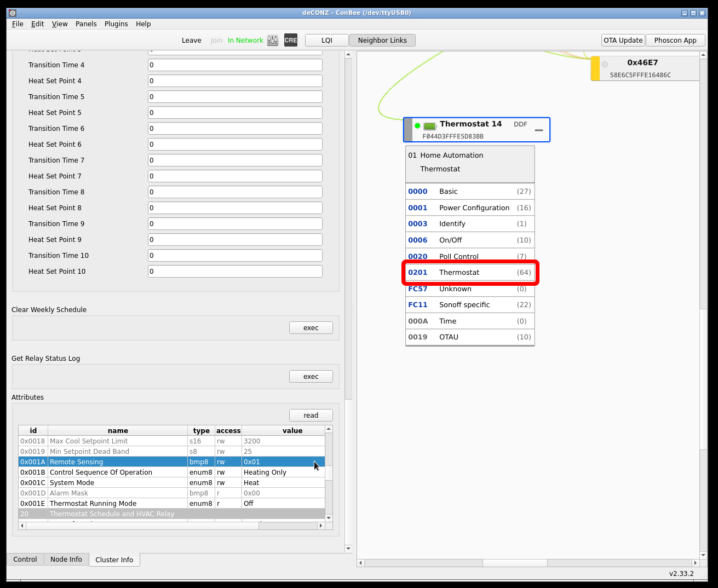Execute Clear Weekly Schedule command
This screenshot has width=718, height=588.
pos(311,327)
